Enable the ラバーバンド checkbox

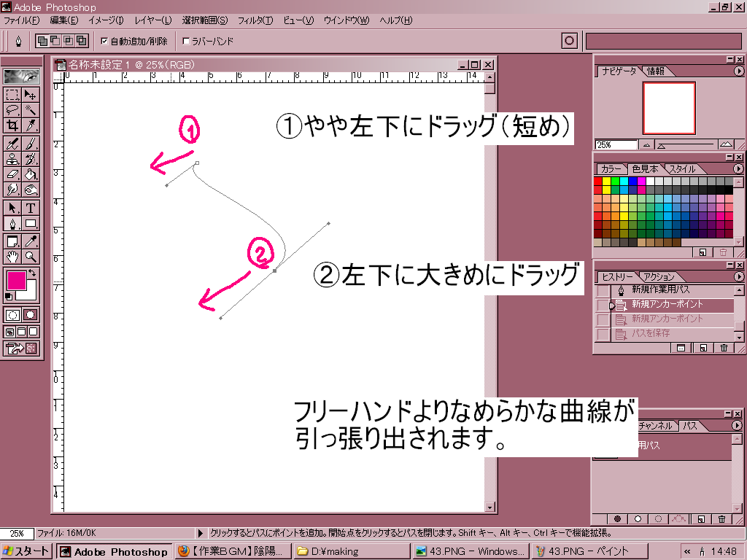click(x=186, y=42)
